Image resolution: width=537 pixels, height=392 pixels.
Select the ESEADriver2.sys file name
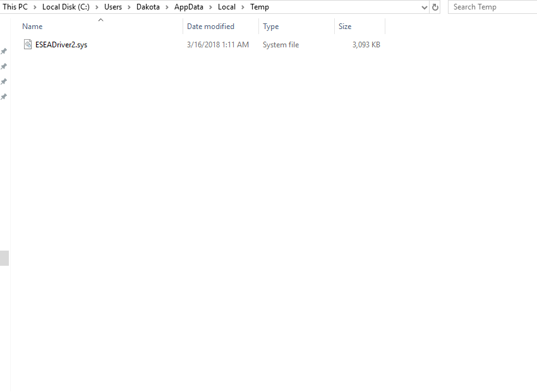(x=61, y=45)
